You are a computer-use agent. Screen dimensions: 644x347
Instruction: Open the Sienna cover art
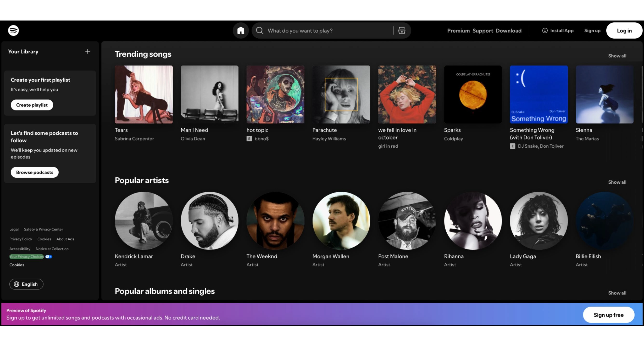pos(604,94)
